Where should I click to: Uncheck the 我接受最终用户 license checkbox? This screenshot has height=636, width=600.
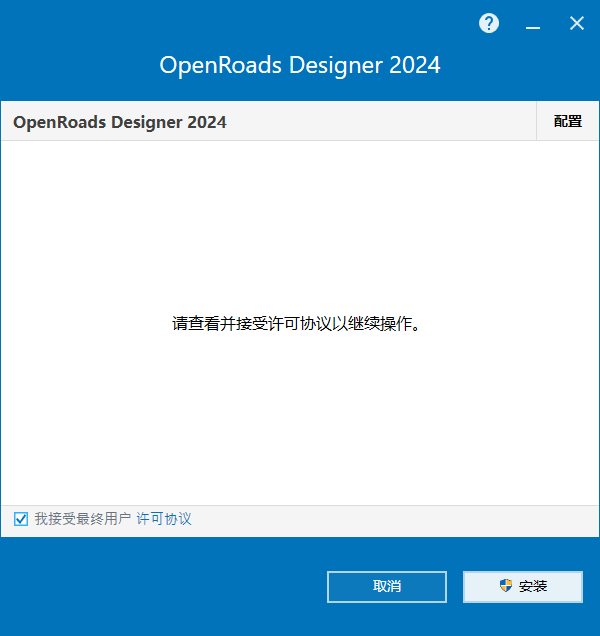pyautogui.click(x=21, y=519)
